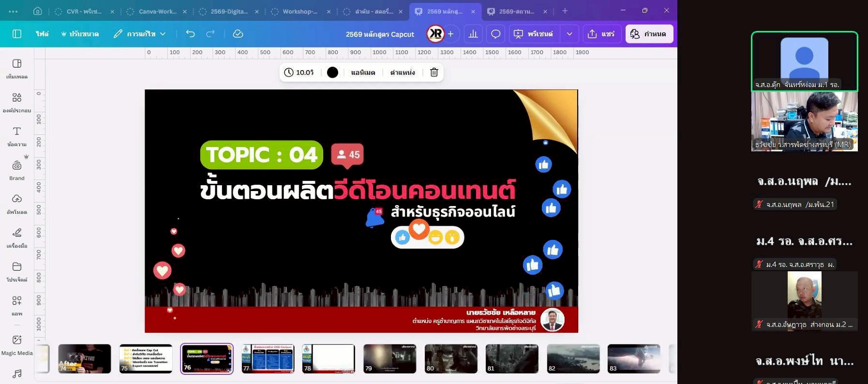
Task: Open the File menu
Action: 42,34
